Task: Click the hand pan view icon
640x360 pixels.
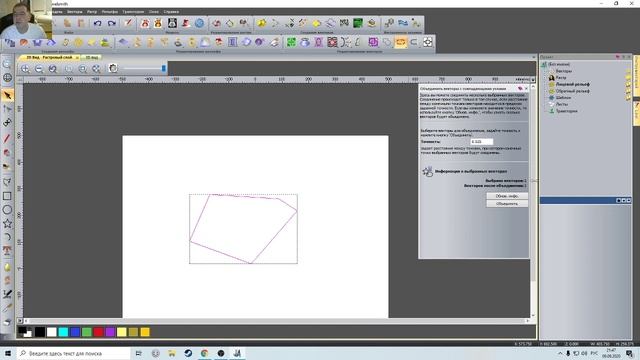Action: [x=113, y=69]
